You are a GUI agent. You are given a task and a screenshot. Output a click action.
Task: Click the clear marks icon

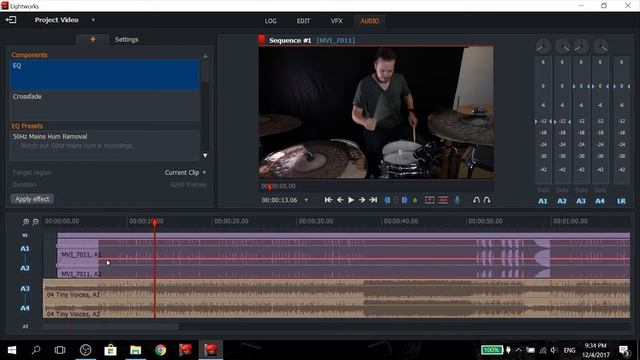tap(396, 200)
